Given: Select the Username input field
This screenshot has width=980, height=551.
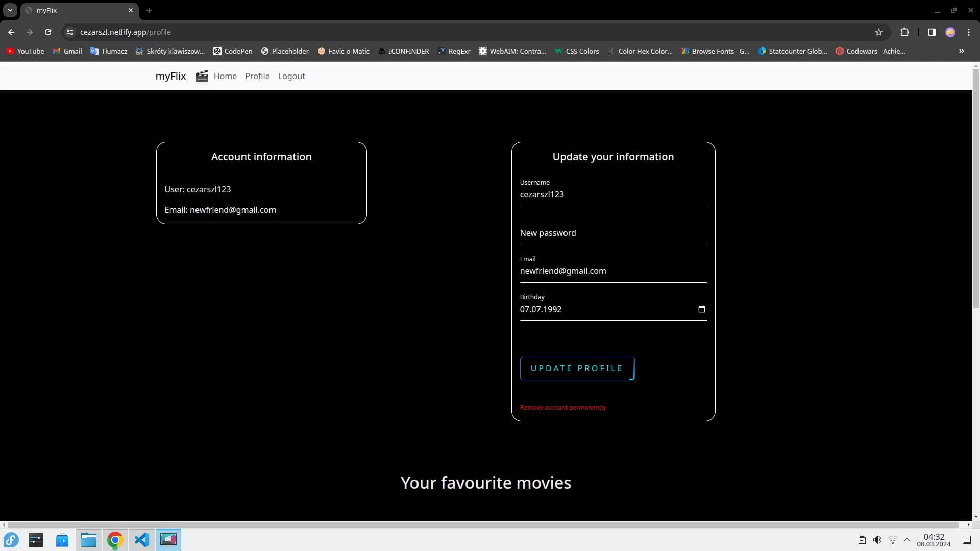Looking at the screenshot, I should 612,194.
